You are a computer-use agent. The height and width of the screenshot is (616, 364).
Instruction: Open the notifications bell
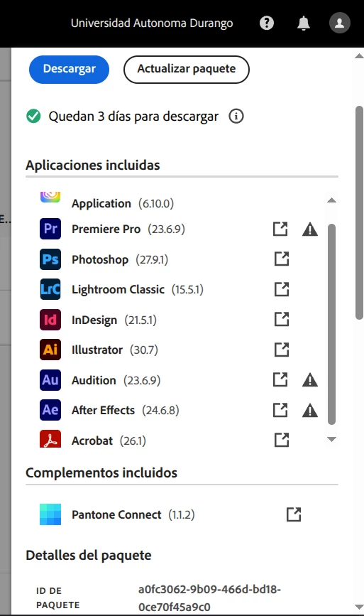[x=303, y=23]
